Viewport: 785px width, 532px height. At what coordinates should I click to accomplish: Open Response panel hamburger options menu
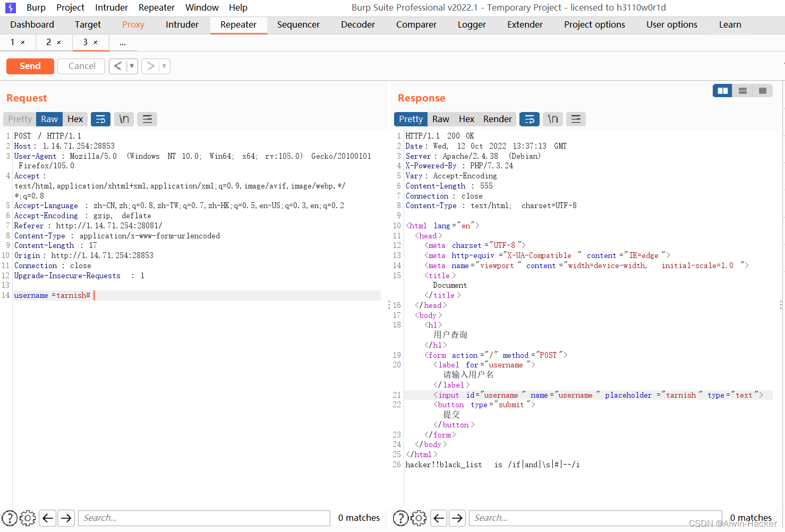pos(576,119)
